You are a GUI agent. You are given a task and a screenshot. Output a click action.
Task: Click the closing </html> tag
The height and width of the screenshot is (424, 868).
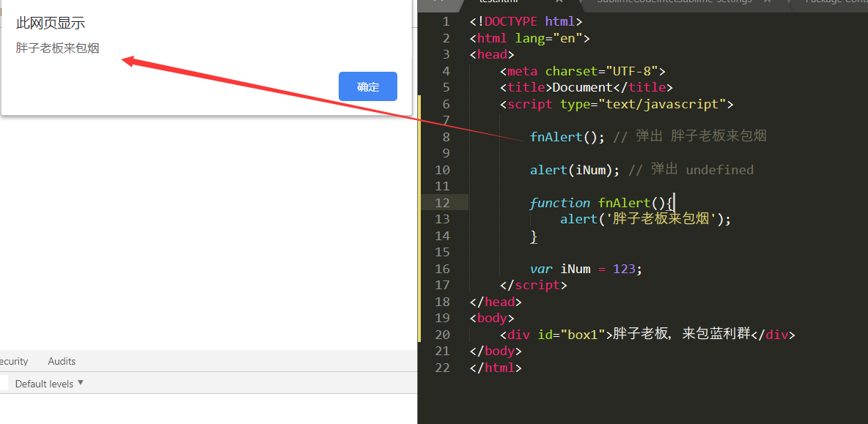tap(496, 368)
